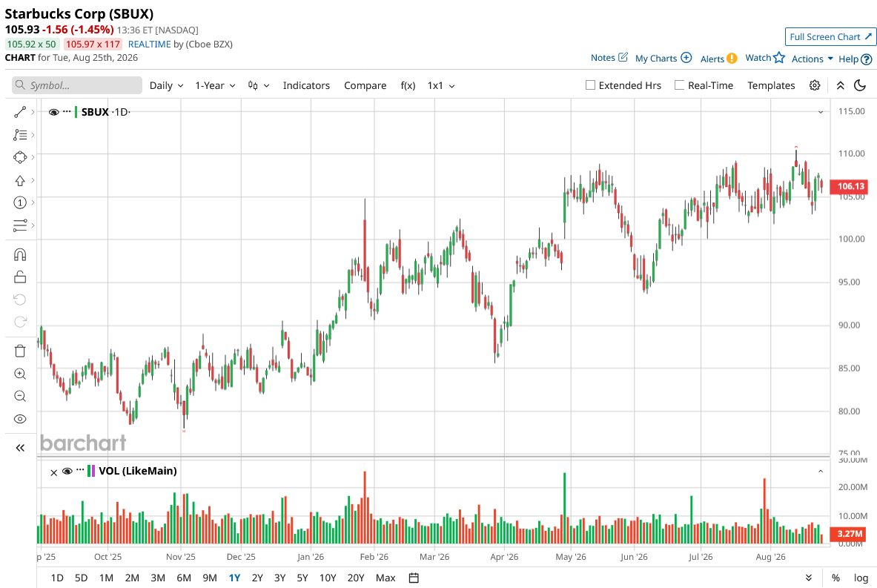Image resolution: width=877 pixels, height=588 pixels.
Task: Select the 6M time range
Action: tap(183, 578)
